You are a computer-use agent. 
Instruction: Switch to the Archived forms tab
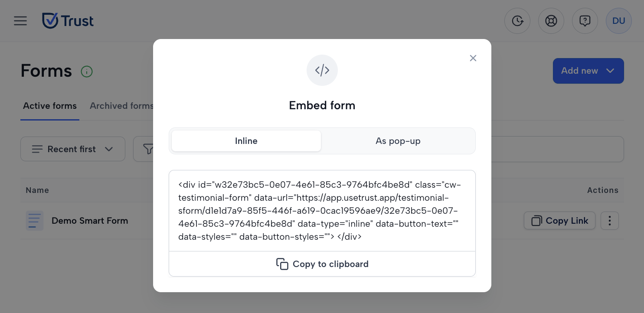(x=121, y=106)
